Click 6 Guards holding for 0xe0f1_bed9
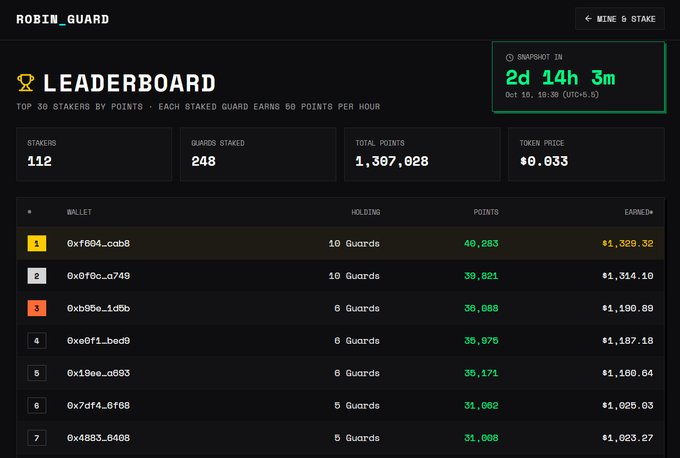 pyautogui.click(x=357, y=341)
